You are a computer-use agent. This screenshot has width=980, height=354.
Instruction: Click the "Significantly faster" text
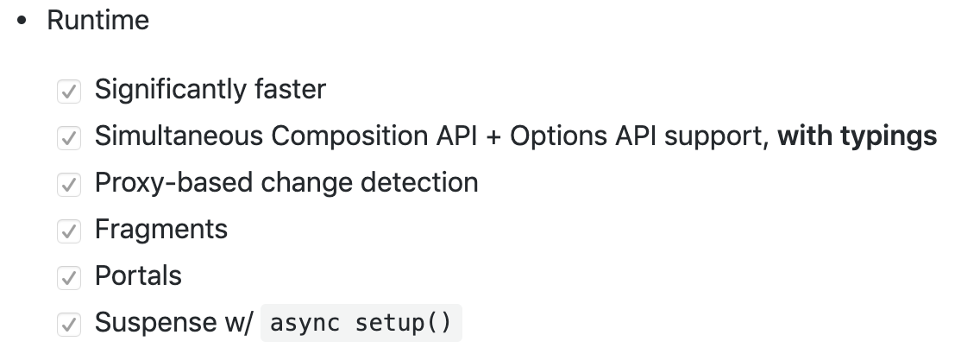click(x=210, y=89)
